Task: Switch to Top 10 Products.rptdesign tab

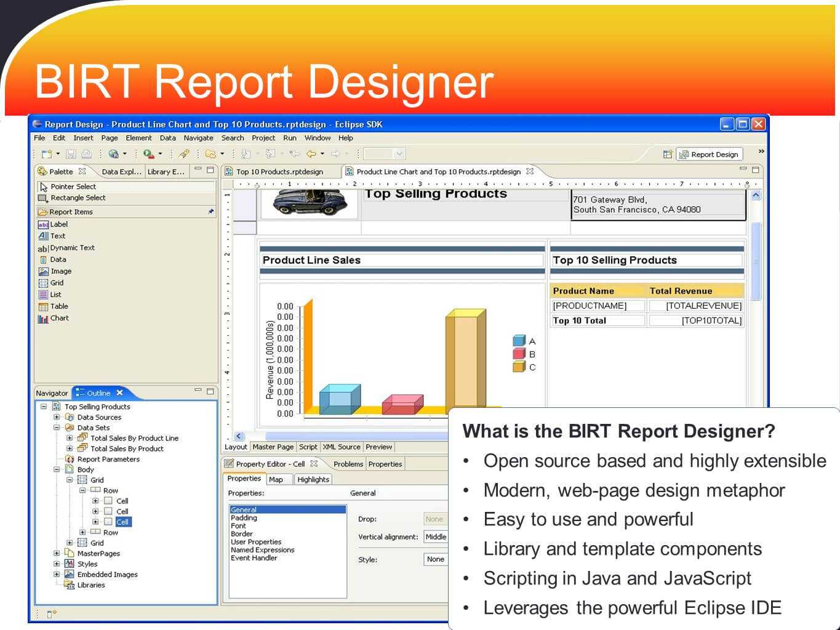Action: click(x=274, y=172)
